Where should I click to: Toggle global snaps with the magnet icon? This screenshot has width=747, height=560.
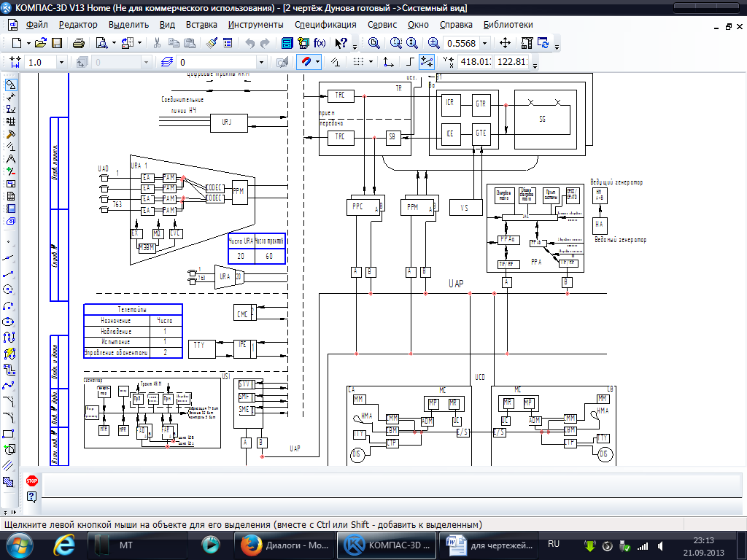(x=306, y=62)
